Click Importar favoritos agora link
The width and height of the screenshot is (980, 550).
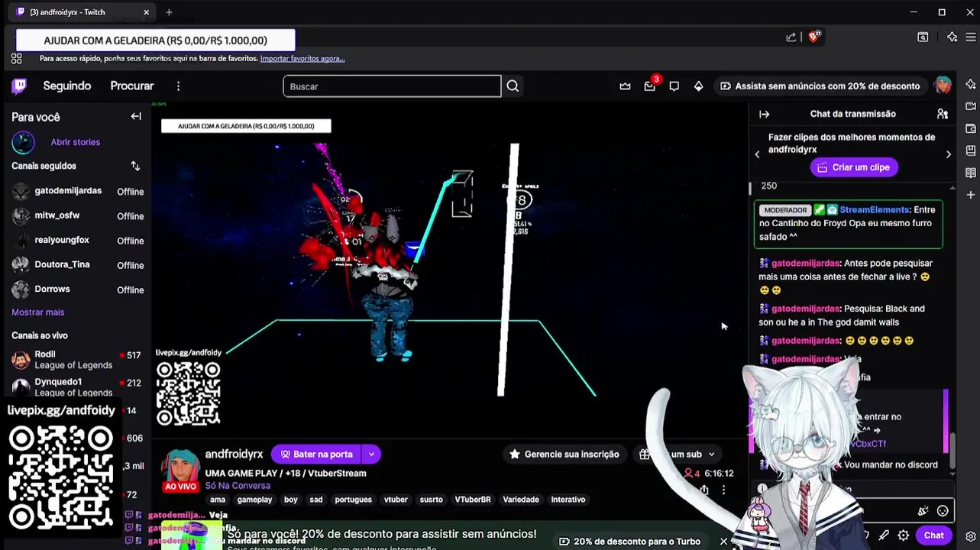pos(302,58)
